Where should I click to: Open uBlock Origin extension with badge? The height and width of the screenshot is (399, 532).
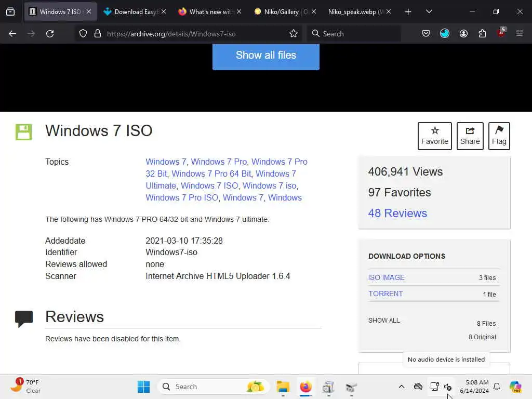coord(501,33)
